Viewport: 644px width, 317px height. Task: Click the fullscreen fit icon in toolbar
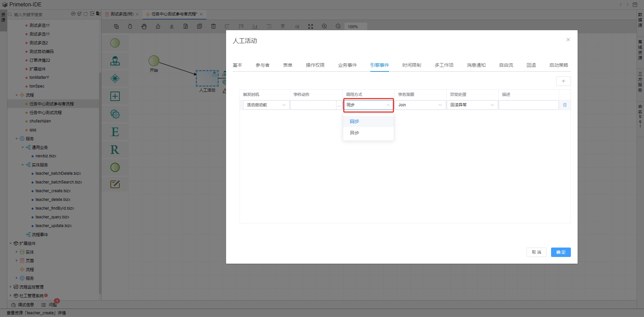click(311, 27)
